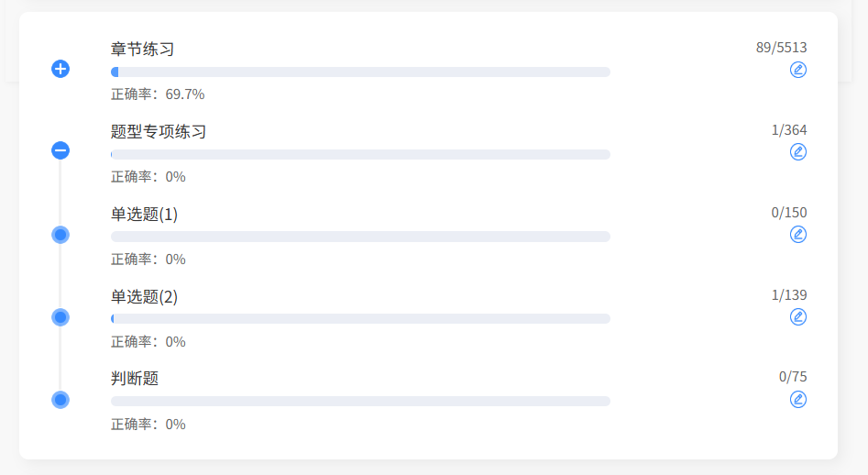868x475 pixels.
Task: Start practice via 单选题(1) pencil icon
Action: click(798, 235)
